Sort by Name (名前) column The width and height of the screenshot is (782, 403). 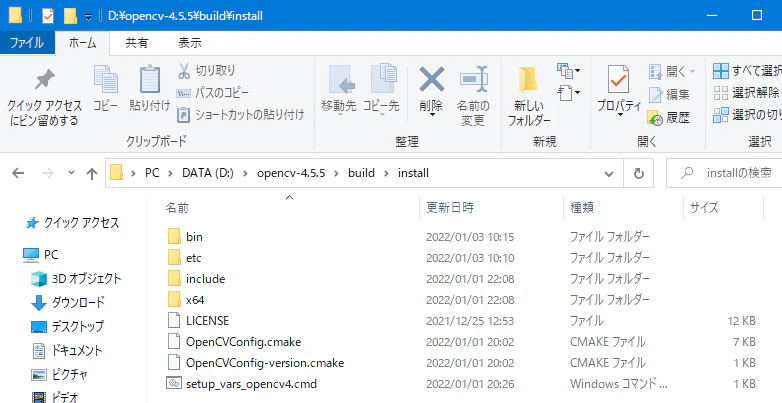[x=177, y=207]
